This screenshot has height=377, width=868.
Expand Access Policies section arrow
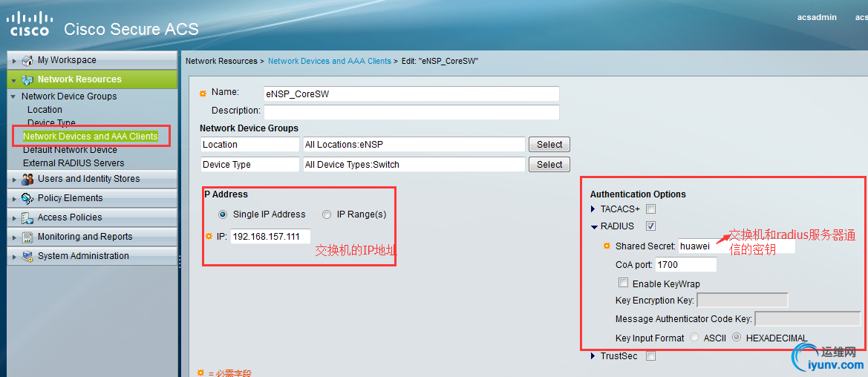coord(14,217)
